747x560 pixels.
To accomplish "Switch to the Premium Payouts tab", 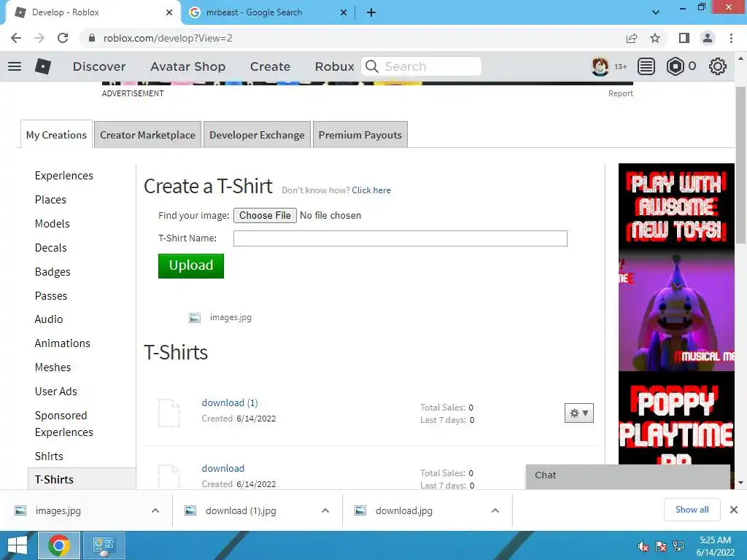I will coord(360,135).
